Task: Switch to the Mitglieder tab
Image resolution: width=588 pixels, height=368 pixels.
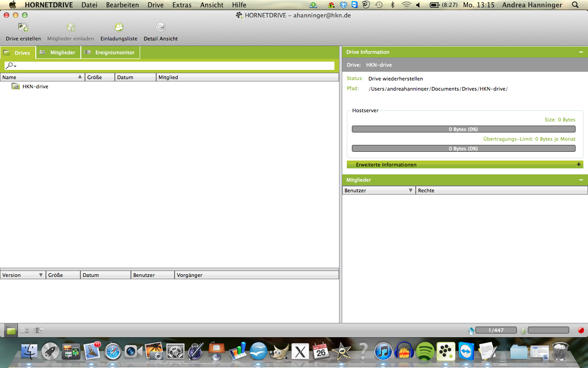Action: [x=58, y=52]
